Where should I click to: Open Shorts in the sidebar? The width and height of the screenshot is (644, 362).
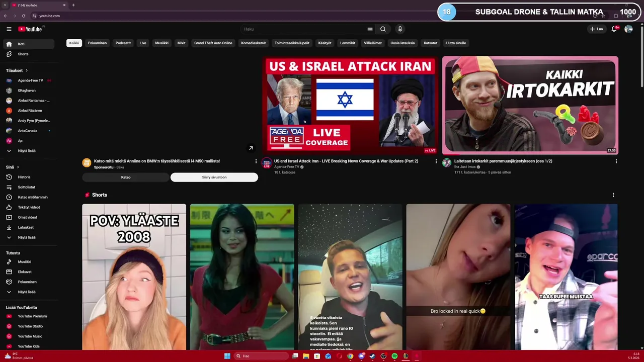click(x=28, y=54)
